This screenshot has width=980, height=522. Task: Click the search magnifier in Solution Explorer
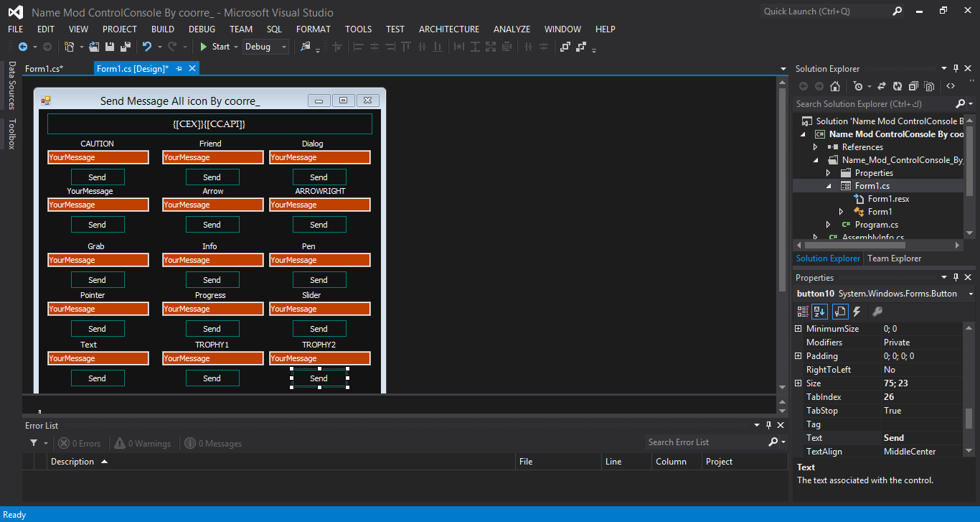point(960,104)
